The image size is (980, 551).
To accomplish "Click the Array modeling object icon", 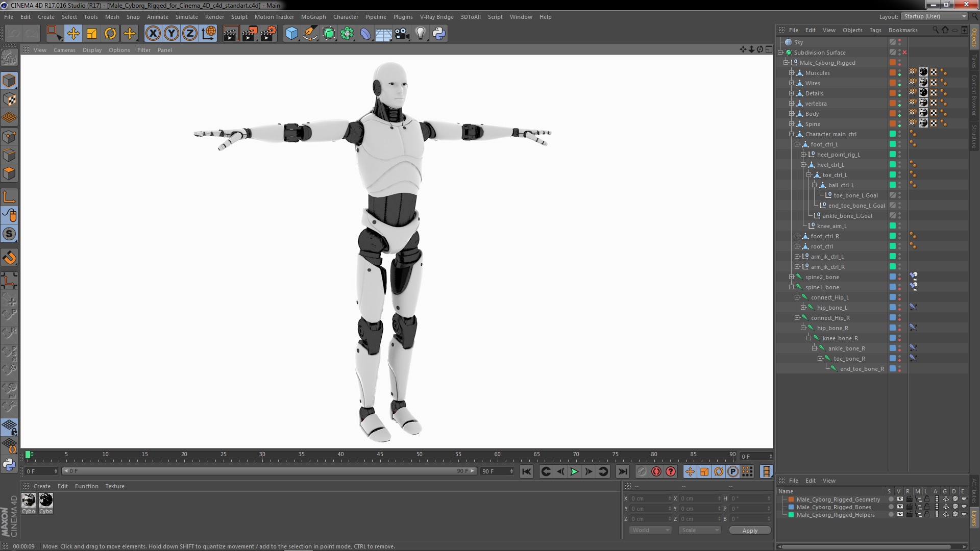I will tap(347, 34).
